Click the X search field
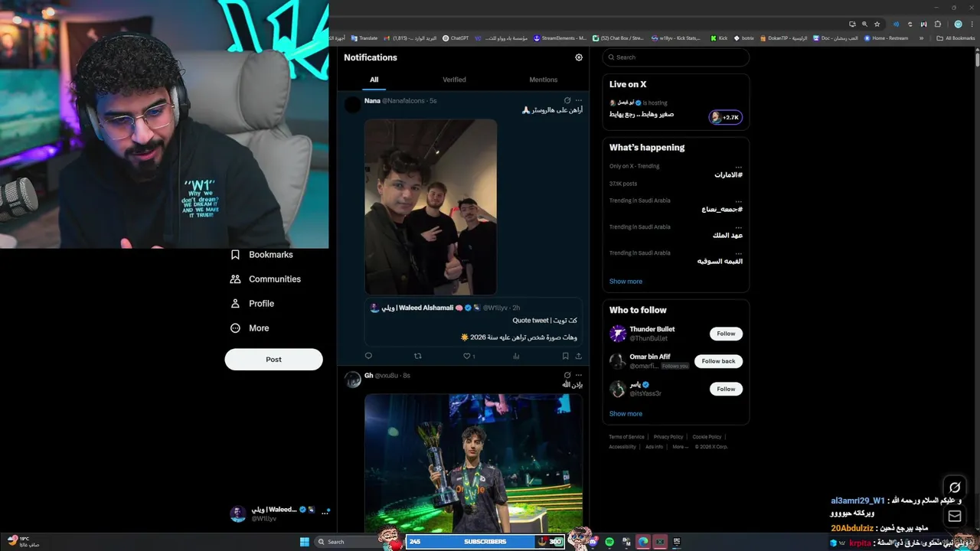This screenshot has width=980, height=551. [x=675, y=57]
